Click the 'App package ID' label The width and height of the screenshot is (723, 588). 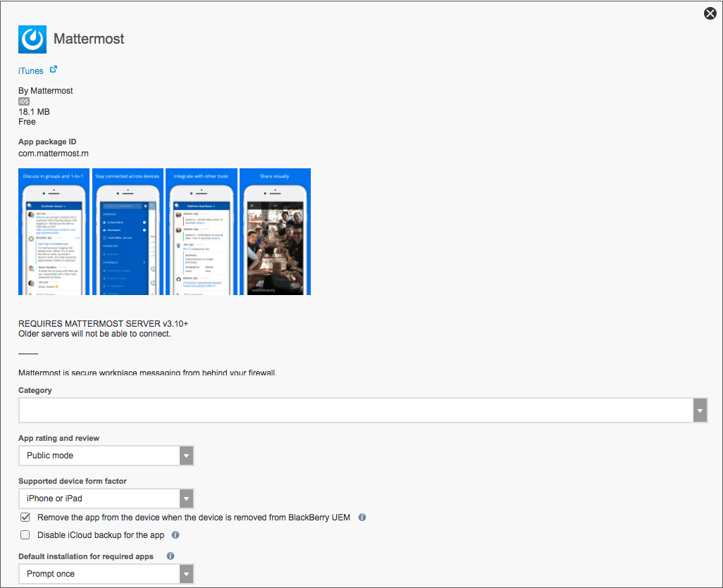(47, 142)
